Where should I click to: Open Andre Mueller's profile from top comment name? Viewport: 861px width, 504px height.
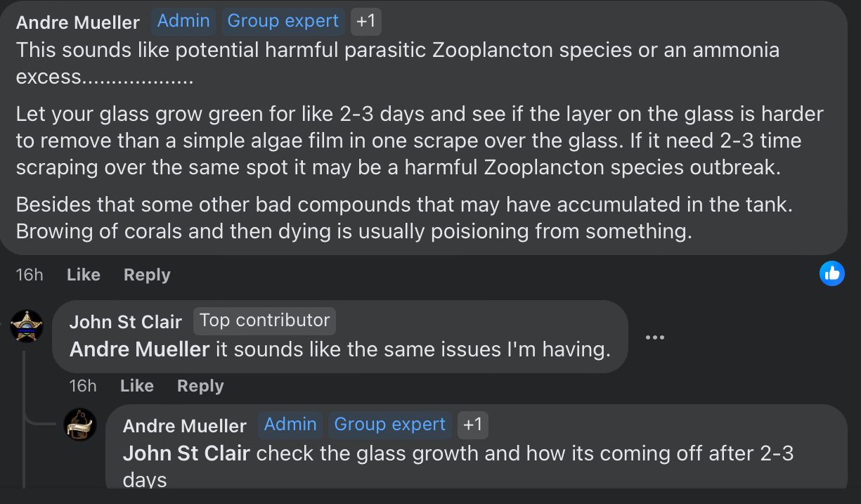click(x=78, y=22)
